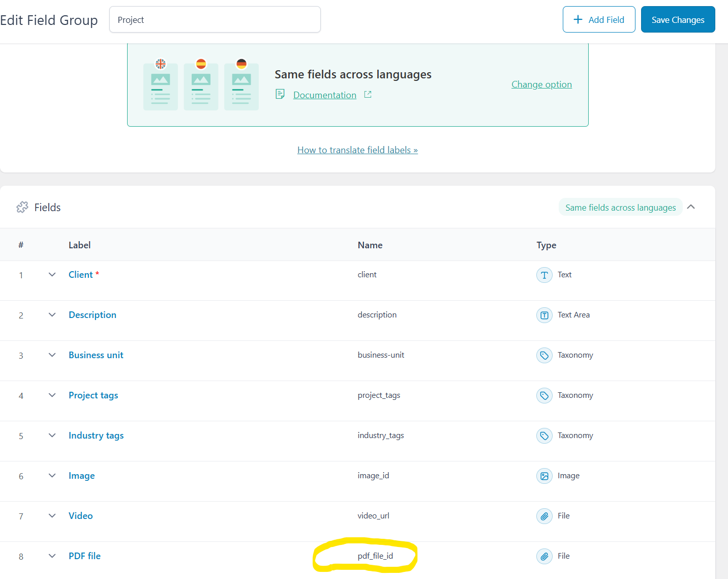Click the external link icon beside Documentation
The width and height of the screenshot is (728, 579).
click(368, 95)
